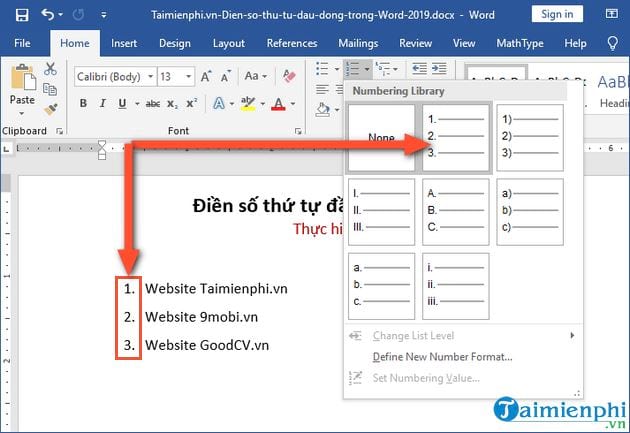Image resolution: width=630 pixels, height=433 pixels.
Task: Open the Calibri (Body) font name box
Action: (x=115, y=76)
